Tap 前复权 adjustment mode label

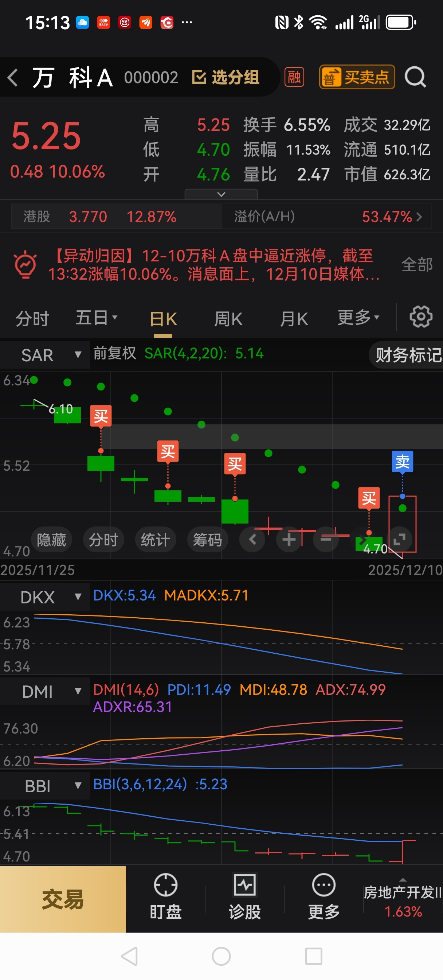click(x=114, y=353)
